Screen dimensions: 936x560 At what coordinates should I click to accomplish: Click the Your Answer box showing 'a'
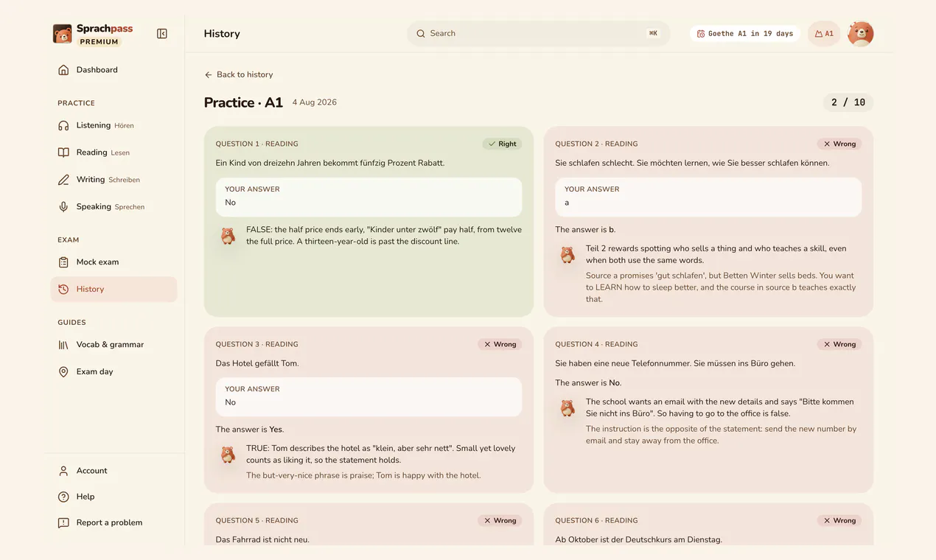coord(708,197)
